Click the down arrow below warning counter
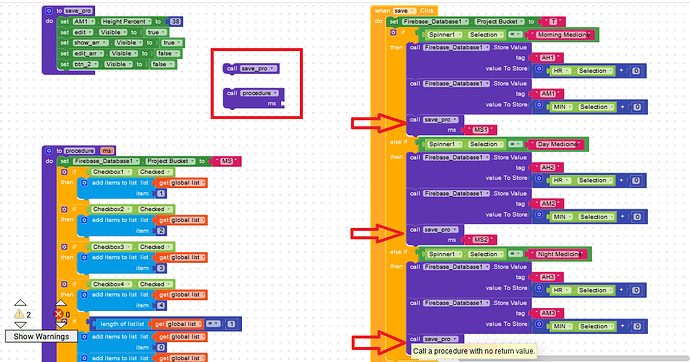This screenshot has width=690, height=362. (x=20, y=325)
